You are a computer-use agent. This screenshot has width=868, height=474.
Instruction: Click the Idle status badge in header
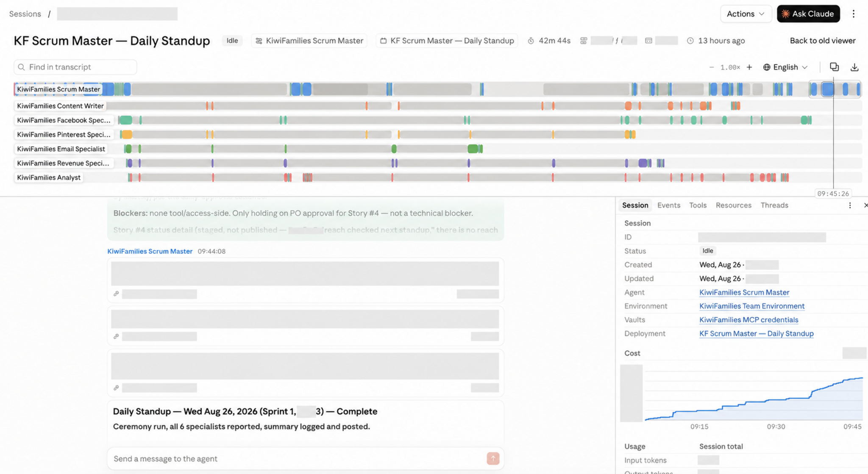coord(232,41)
